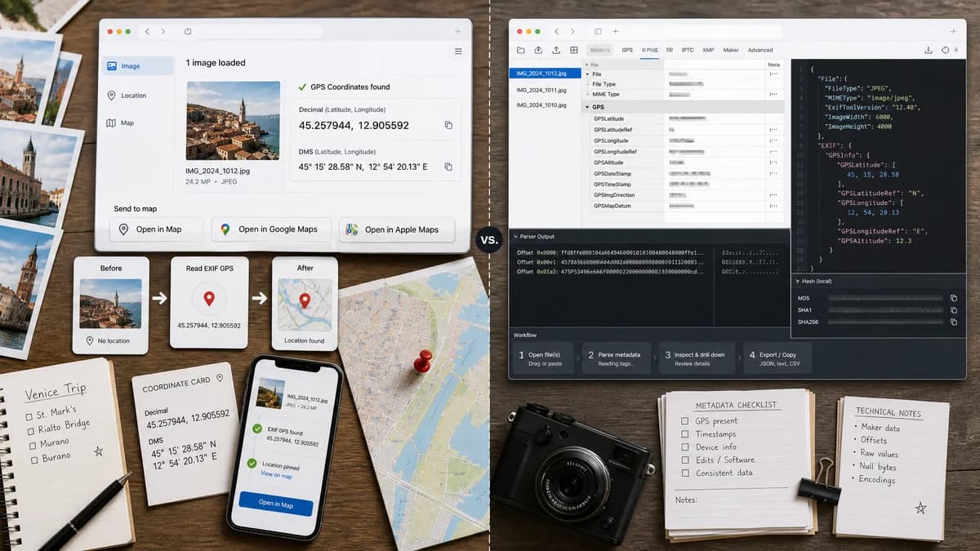Viewport: 980px width, 551px height.
Task: Switch to the Advanced tab
Action: (x=760, y=50)
